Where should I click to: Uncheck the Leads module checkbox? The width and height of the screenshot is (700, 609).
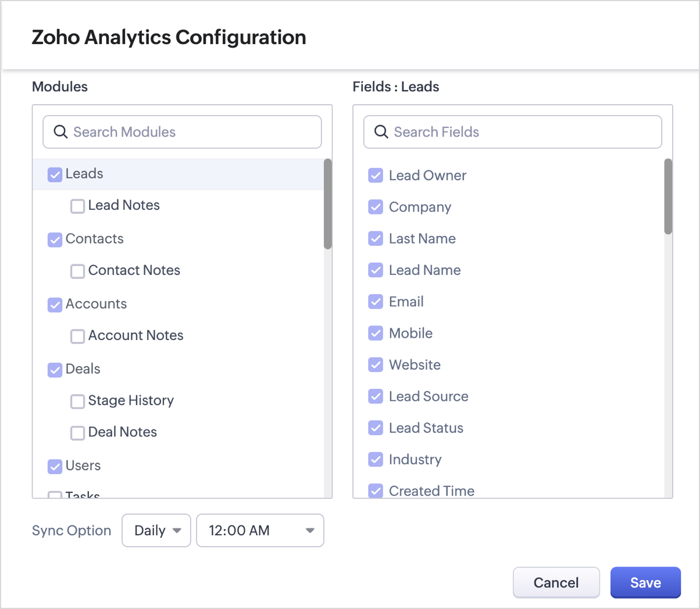(55, 174)
